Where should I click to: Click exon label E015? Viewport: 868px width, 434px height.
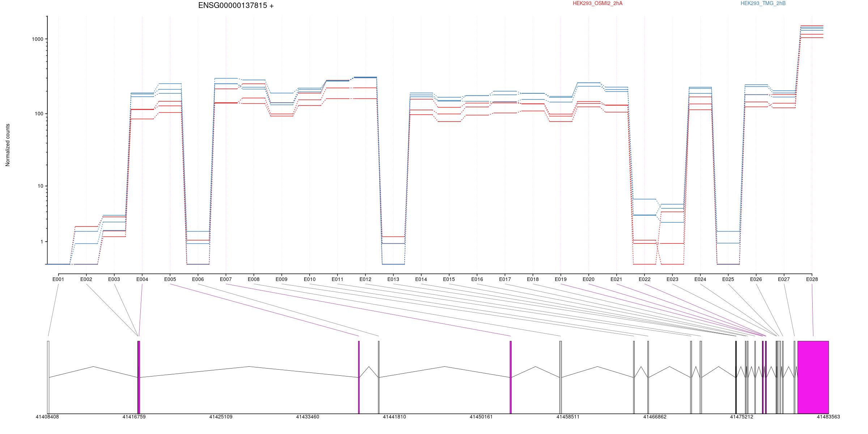(449, 279)
